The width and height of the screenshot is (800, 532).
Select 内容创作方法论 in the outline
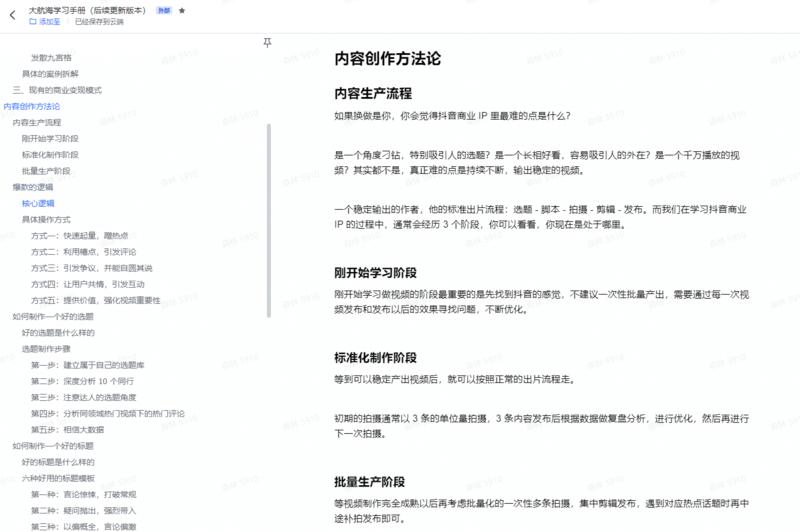click(32, 106)
